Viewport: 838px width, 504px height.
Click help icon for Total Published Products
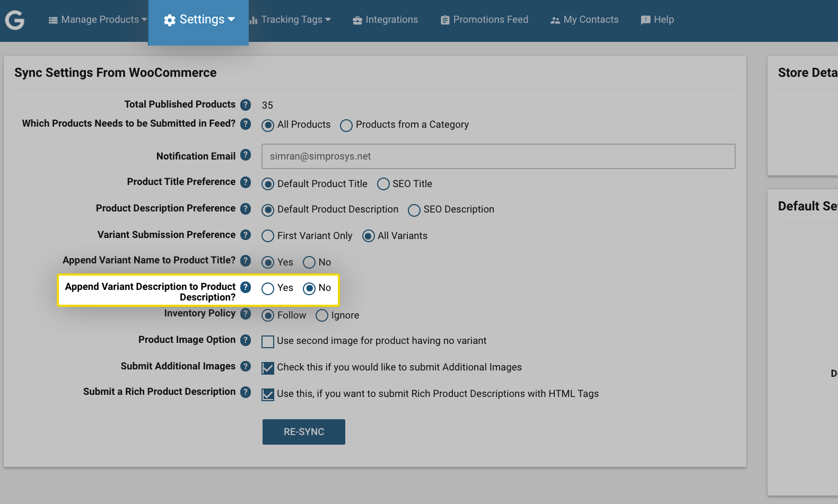coord(246,104)
